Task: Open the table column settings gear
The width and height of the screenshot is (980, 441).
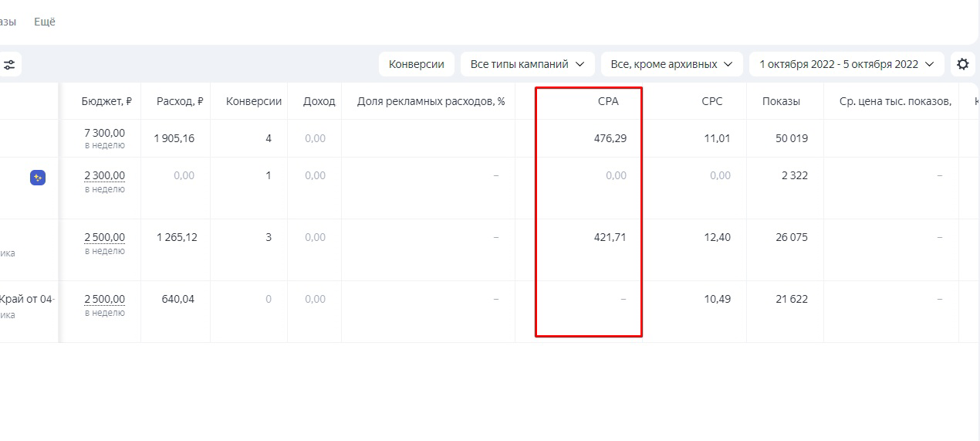Action: coord(962,64)
